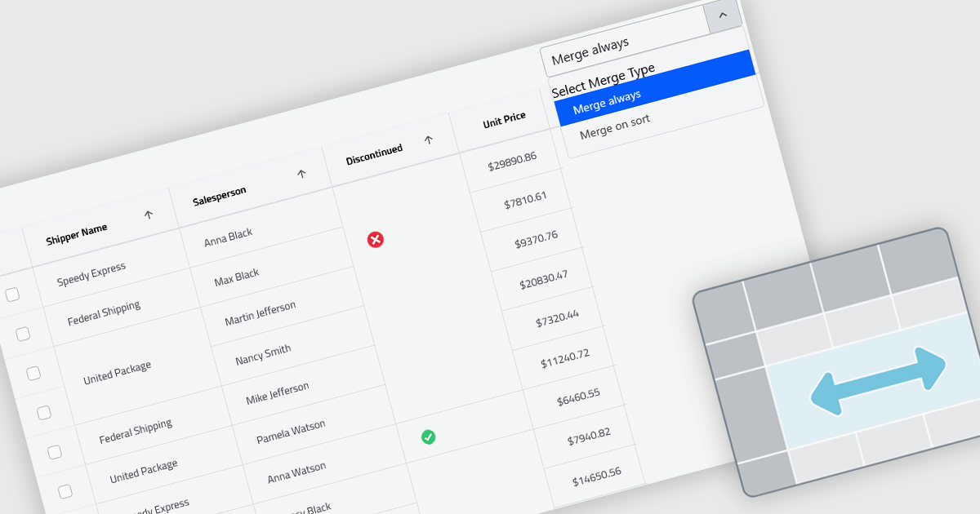Click the Pamela Watson cell

291,432
